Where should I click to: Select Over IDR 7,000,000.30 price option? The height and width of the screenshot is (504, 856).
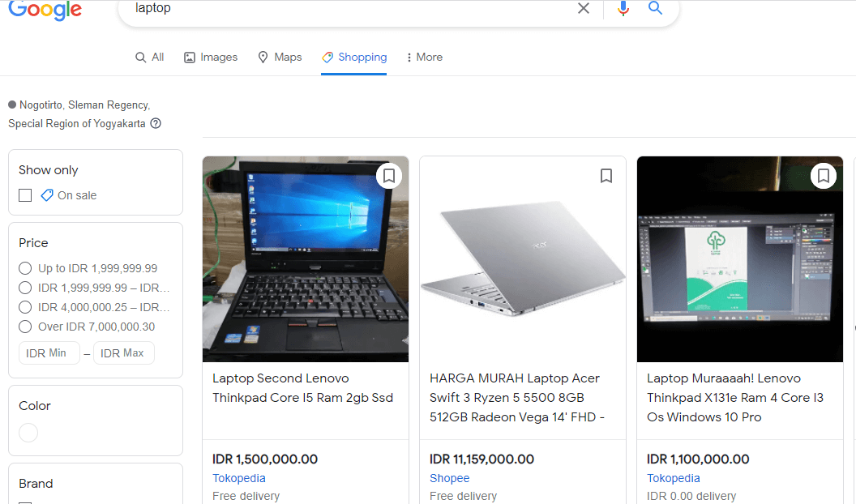tap(25, 327)
